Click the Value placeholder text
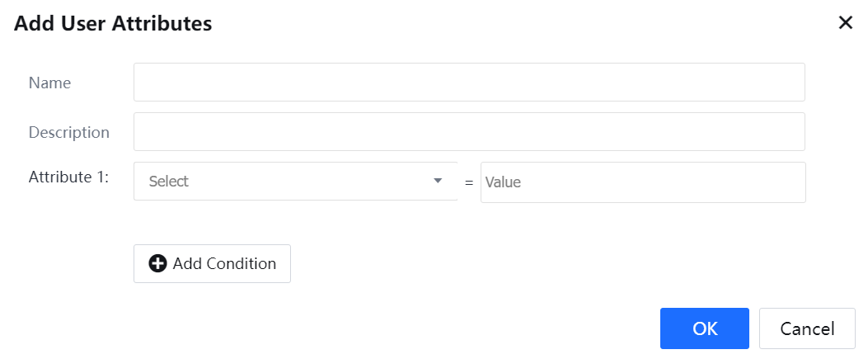The width and height of the screenshot is (868, 359). point(503,182)
